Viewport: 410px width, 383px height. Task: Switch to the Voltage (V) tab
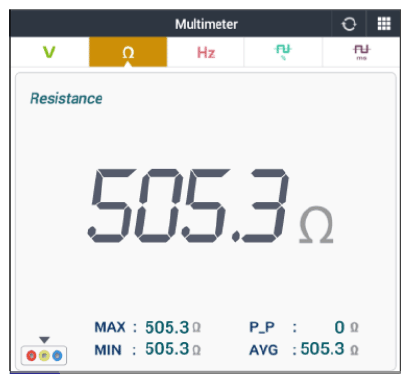point(50,52)
